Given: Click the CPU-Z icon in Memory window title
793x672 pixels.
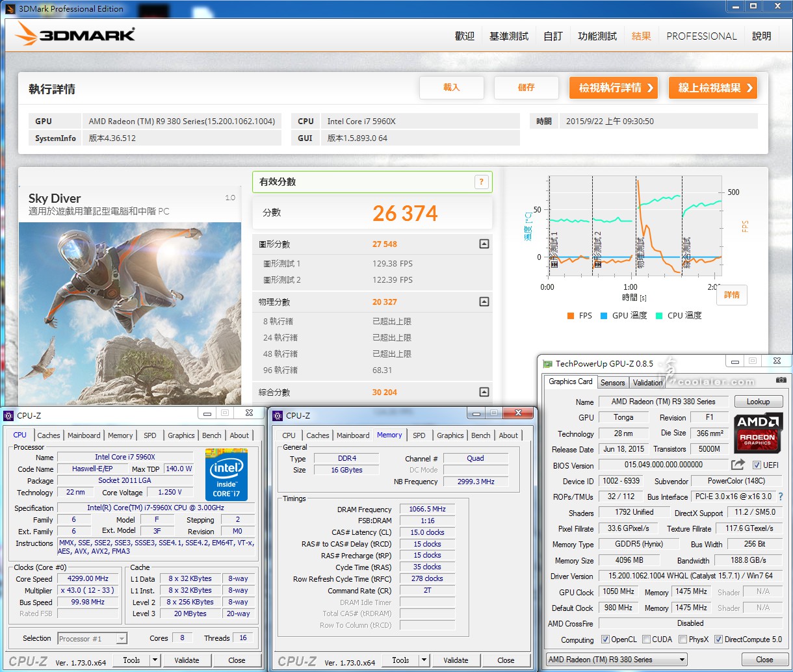Looking at the screenshot, I should tap(278, 415).
